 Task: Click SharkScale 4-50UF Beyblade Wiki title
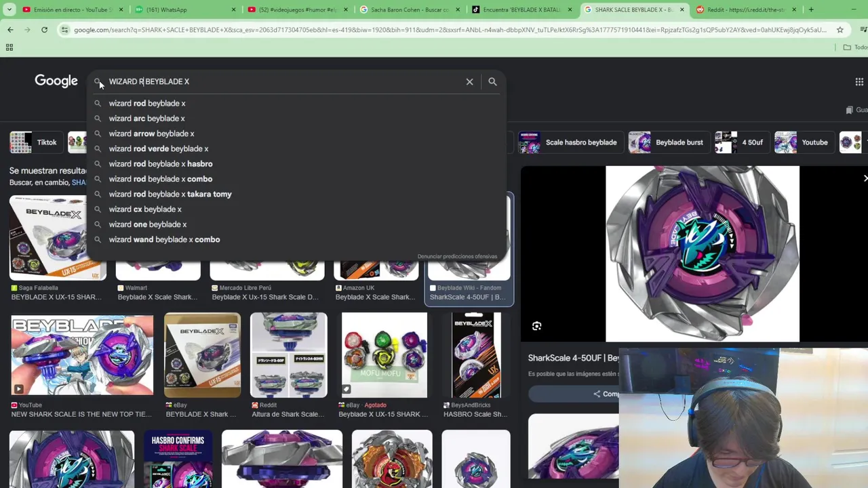coord(467,297)
